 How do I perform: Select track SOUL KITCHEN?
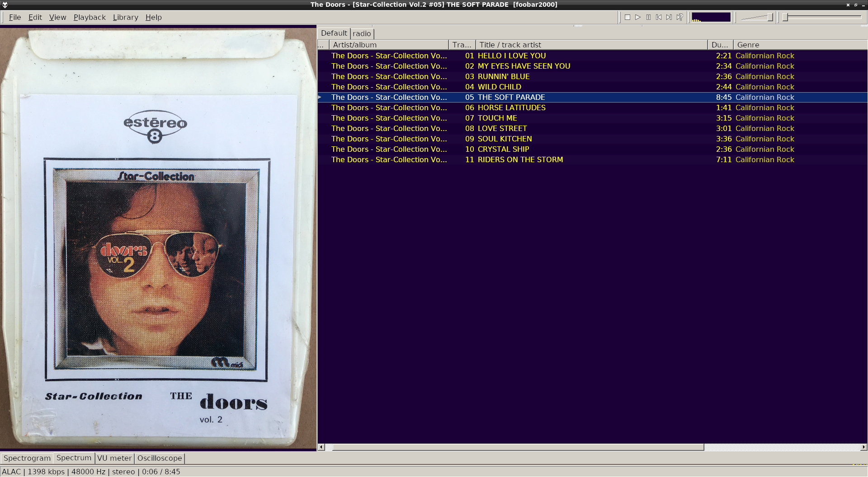[x=592, y=139]
